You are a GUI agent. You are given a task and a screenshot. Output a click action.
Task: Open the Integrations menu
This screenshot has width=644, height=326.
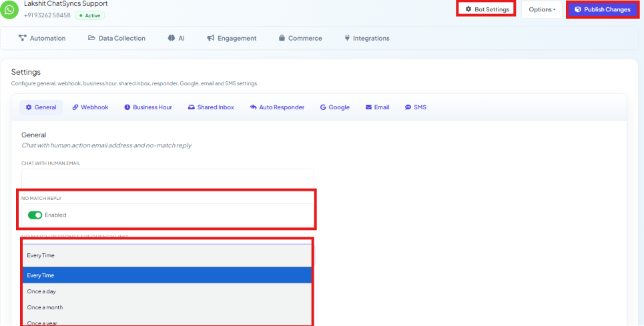[x=367, y=38]
